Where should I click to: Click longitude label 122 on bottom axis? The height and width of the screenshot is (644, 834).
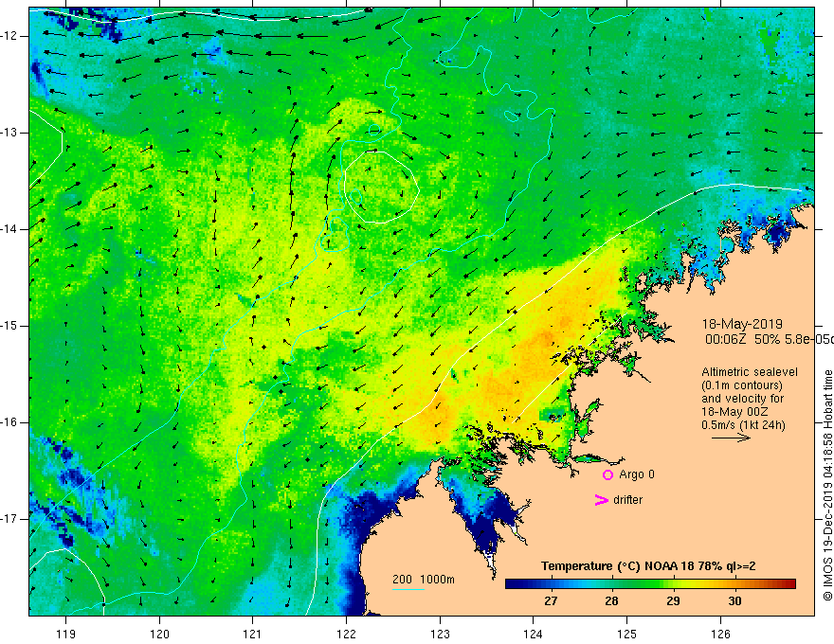pos(346,634)
